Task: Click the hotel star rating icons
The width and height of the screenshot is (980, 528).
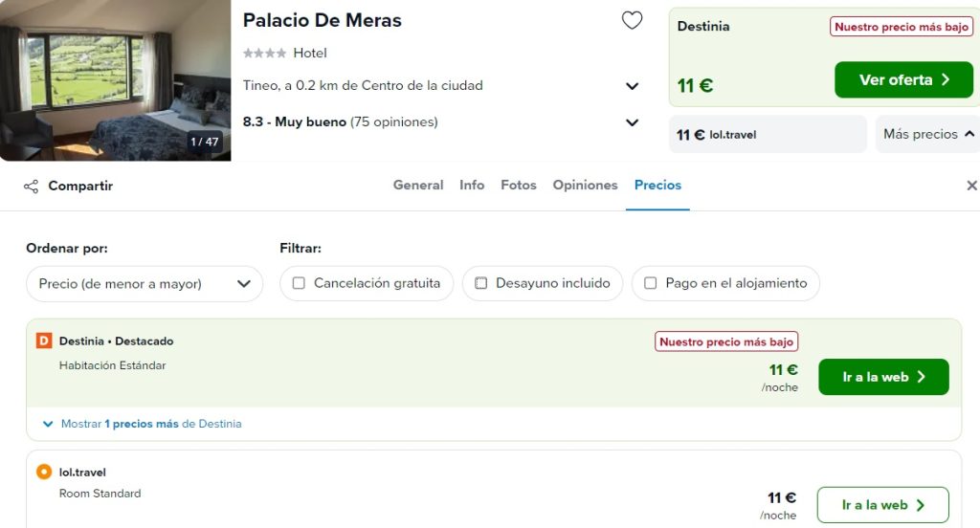Action: click(264, 54)
